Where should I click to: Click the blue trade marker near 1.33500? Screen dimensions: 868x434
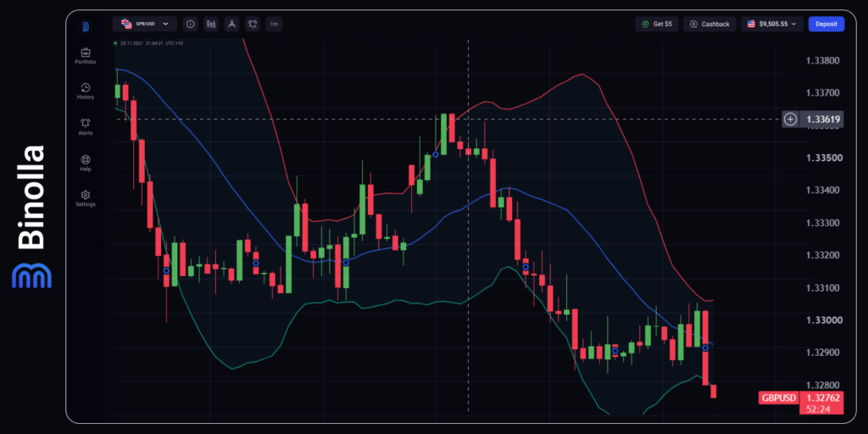pyautogui.click(x=436, y=154)
